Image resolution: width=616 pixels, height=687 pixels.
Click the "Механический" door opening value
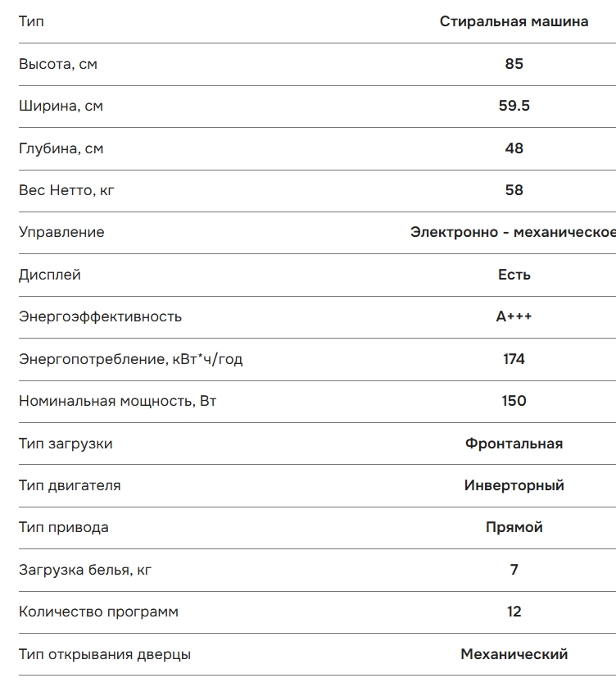click(x=514, y=654)
